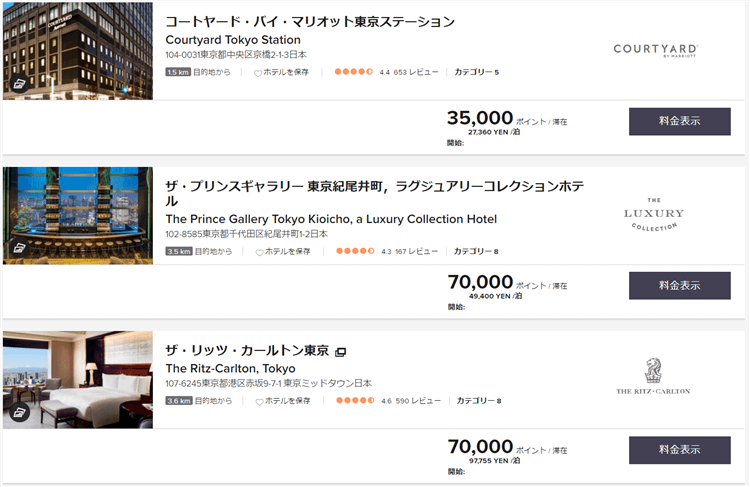750x487 pixels.
Task: Click The Ritz-Carlton lion brand logo
Action: [653, 375]
